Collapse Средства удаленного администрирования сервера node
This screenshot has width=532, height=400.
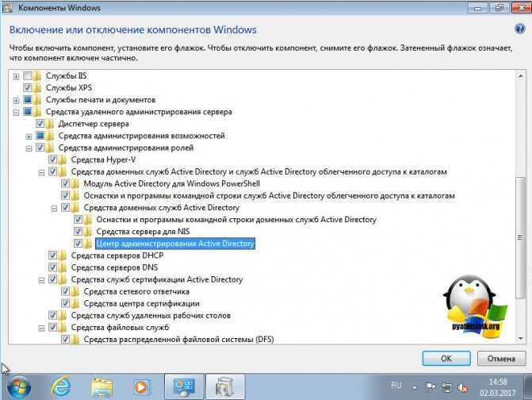pyautogui.click(x=16, y=113)
